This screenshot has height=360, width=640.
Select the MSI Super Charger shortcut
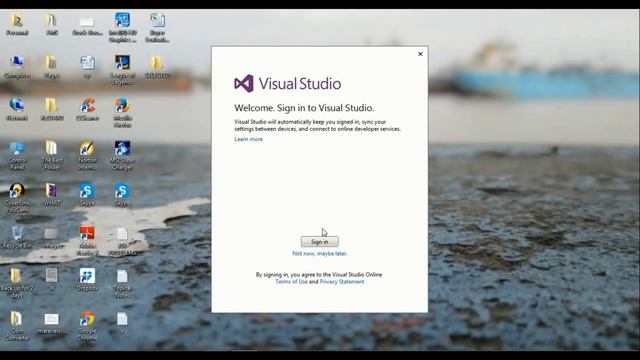[x=122, y=155]
